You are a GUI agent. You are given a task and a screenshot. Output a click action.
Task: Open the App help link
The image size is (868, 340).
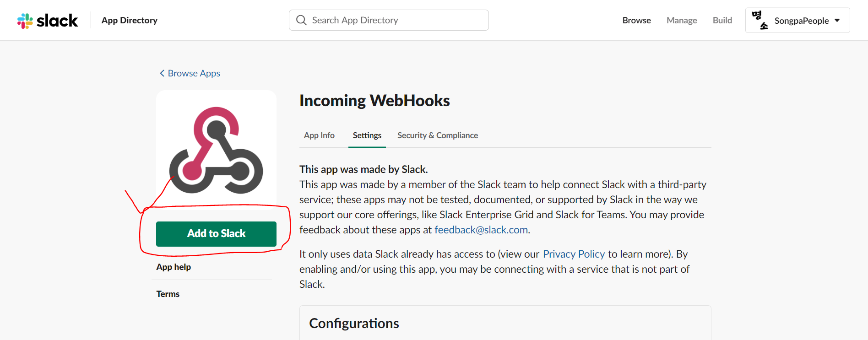pos(174,267)
